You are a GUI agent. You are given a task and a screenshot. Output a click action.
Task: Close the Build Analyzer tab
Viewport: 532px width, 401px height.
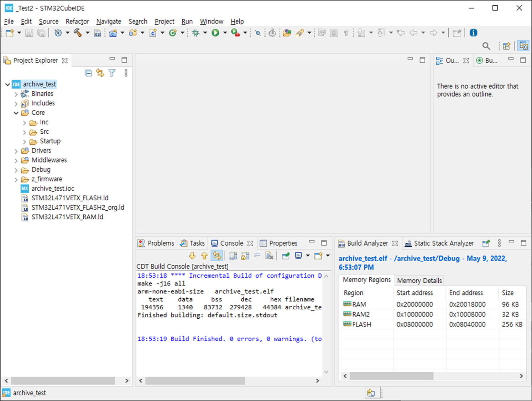click(395, 243)
